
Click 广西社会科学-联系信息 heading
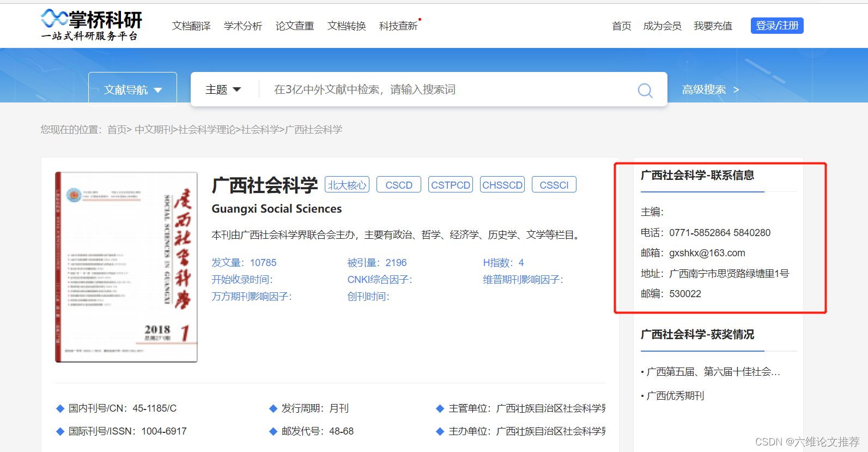(697, 175)
